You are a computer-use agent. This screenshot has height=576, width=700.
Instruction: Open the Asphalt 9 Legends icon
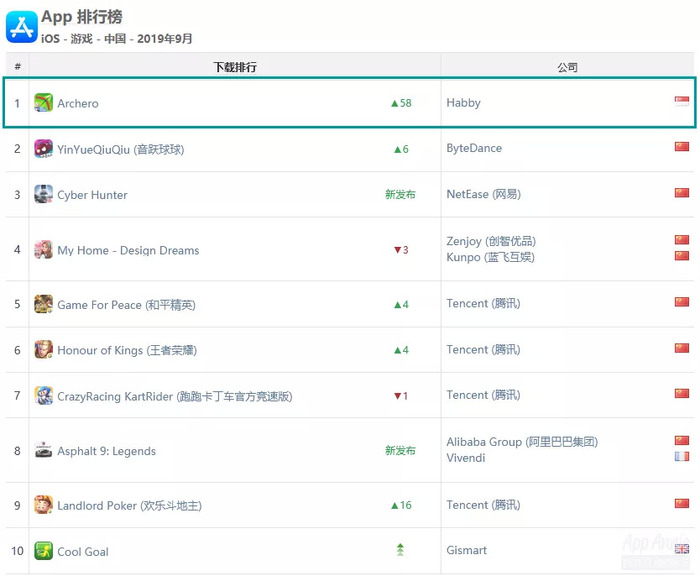click(x=43, y=450)
